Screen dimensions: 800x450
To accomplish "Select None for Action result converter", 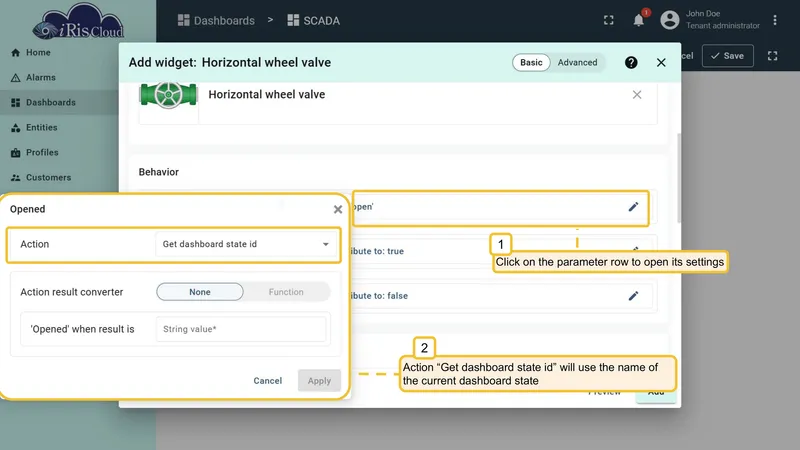I will (199, 292).
